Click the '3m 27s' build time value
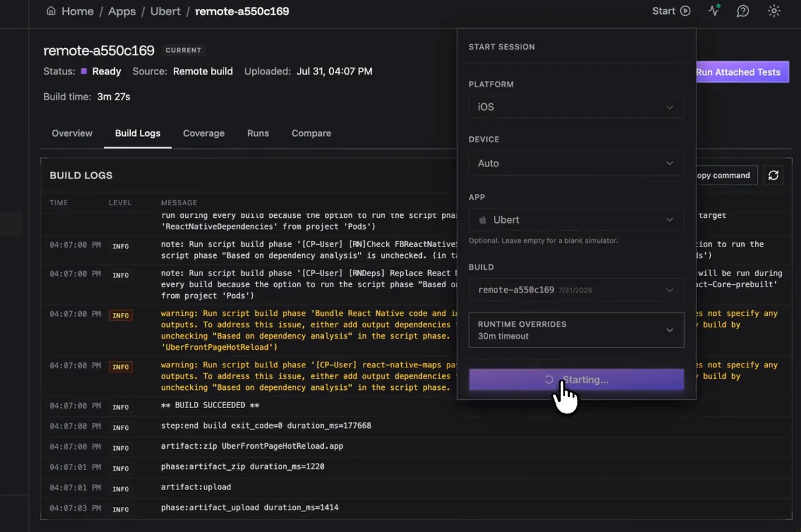801x532 pixels. pos(113,96)
